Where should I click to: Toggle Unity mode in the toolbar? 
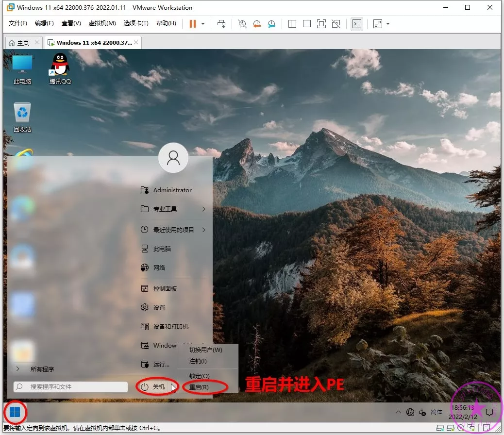click(x=336, y=24)
